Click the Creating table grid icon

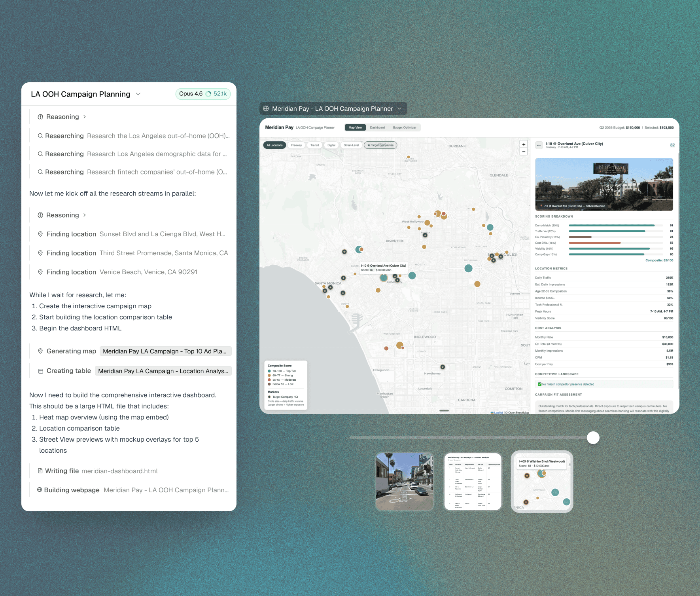coord(40,371)
